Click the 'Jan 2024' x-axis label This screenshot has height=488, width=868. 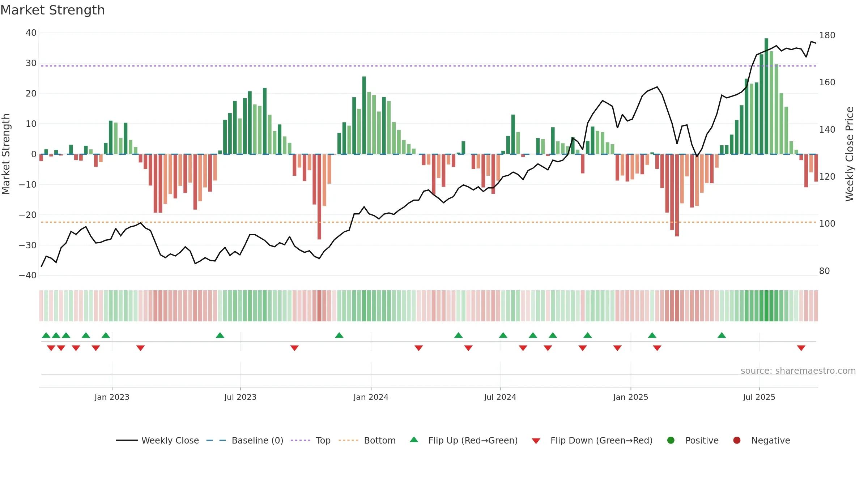pos(371,397)
